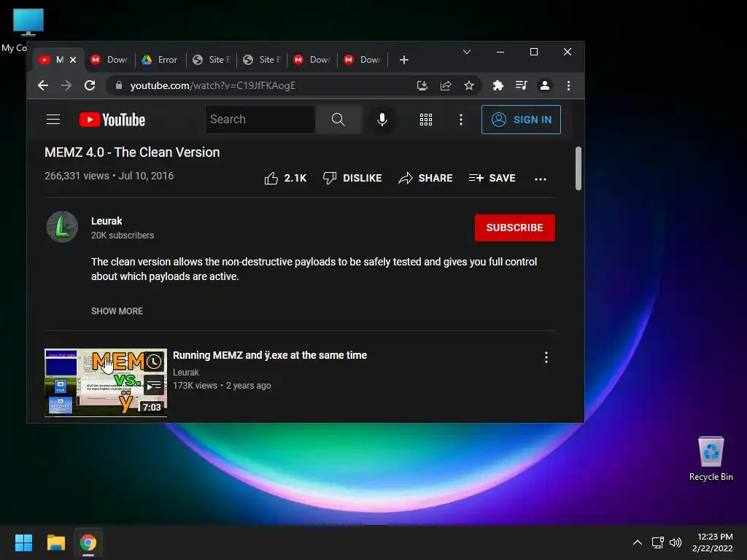Switch to the first Site tab
The image size is (747, 560).
[x=211, y=60]
